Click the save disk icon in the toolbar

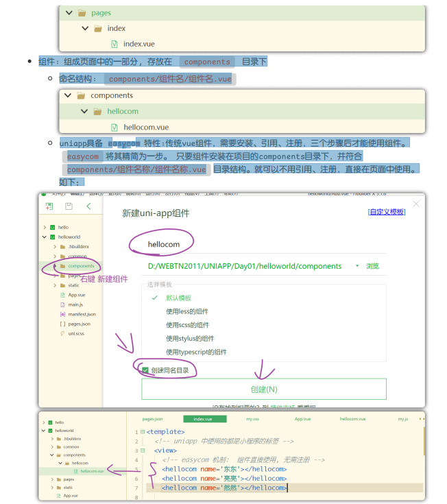tap(69, 206)
